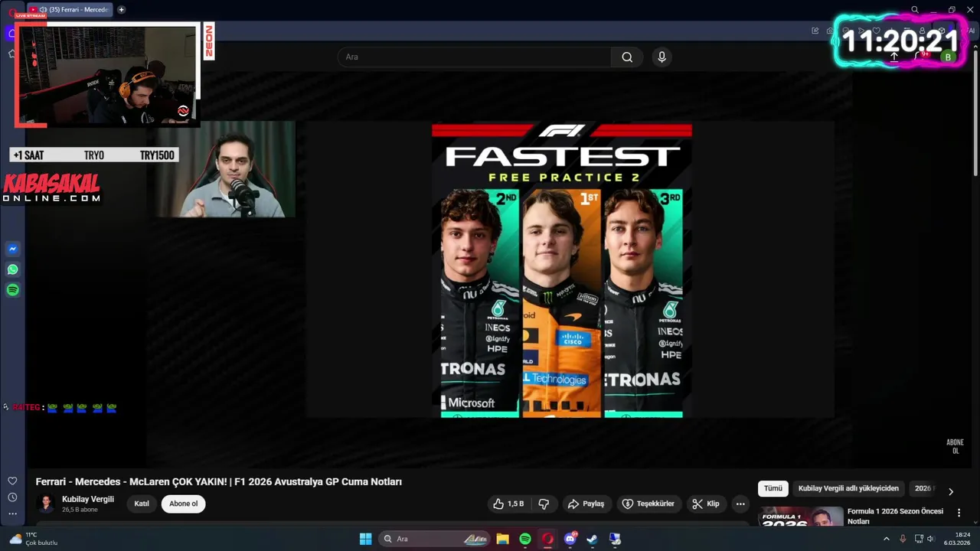
Task: Open more video actions ellipsis
Action: (x=740, y=504)
